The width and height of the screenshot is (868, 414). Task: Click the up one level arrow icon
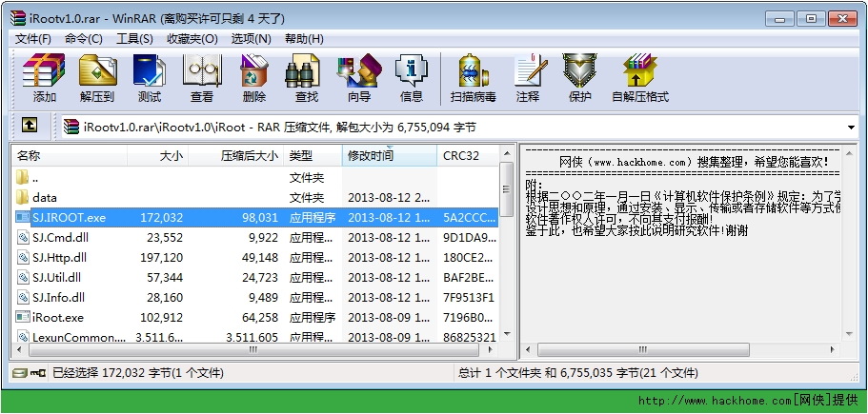(30, 126)
